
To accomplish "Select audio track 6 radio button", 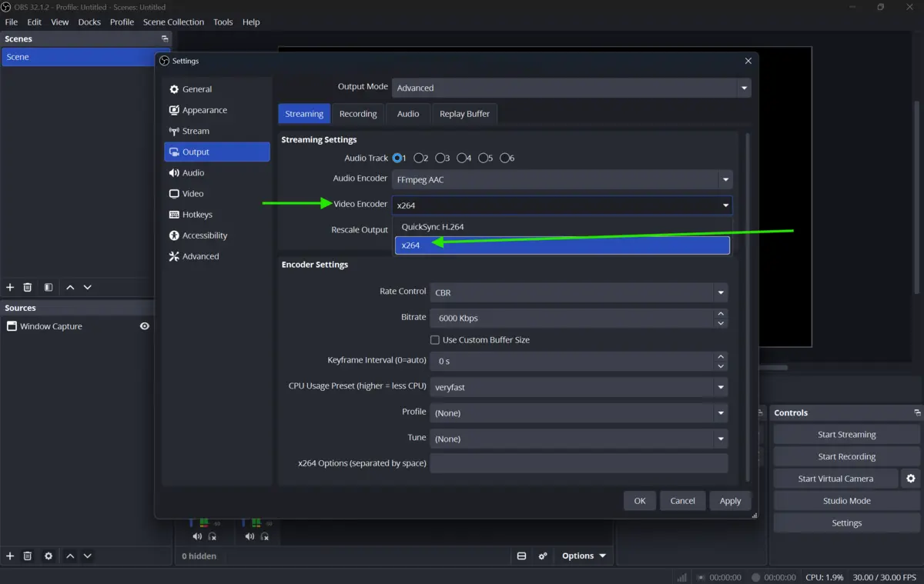I will 505,158.
